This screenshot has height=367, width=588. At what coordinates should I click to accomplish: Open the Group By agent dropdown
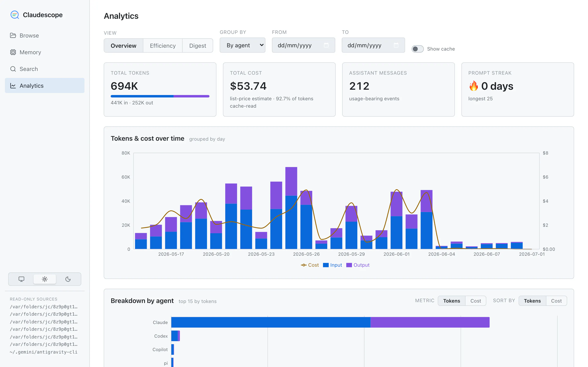pyautogui.click(x=243, y=45)
